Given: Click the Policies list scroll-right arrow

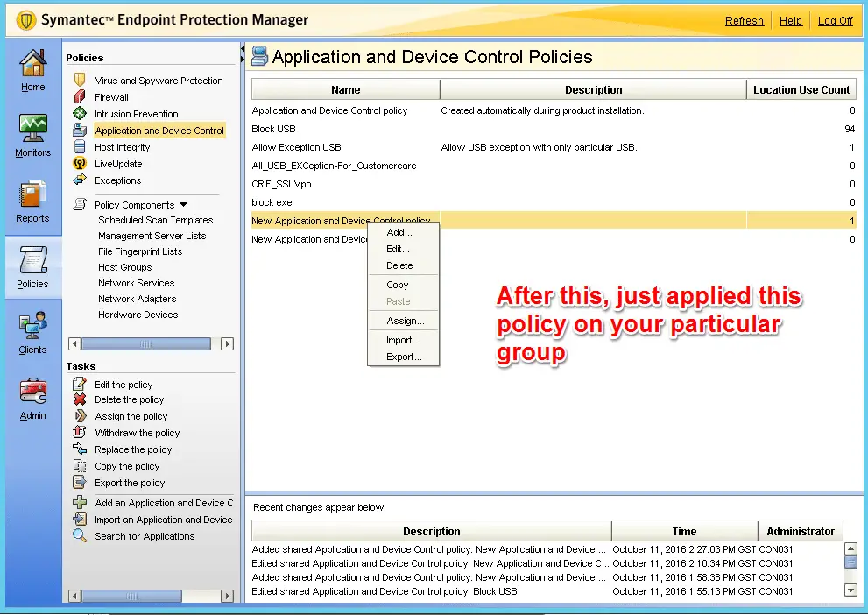Looking at the screenshot, I should (227, 343).
